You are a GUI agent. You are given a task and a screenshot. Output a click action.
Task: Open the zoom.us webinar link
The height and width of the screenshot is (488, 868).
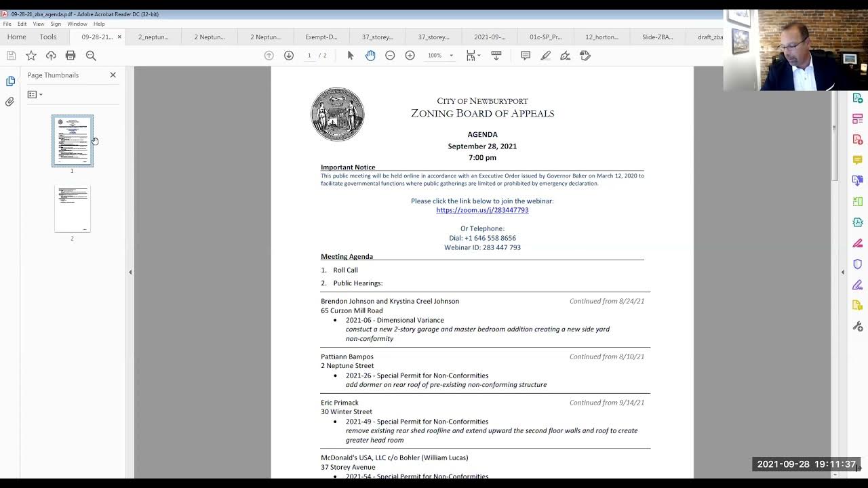tap(482, 210)
